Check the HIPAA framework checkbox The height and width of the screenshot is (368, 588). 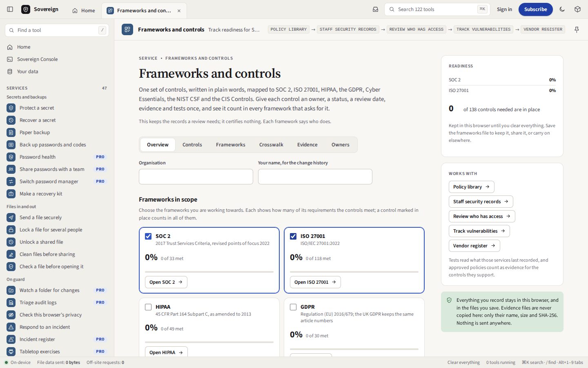coord(148,307)
